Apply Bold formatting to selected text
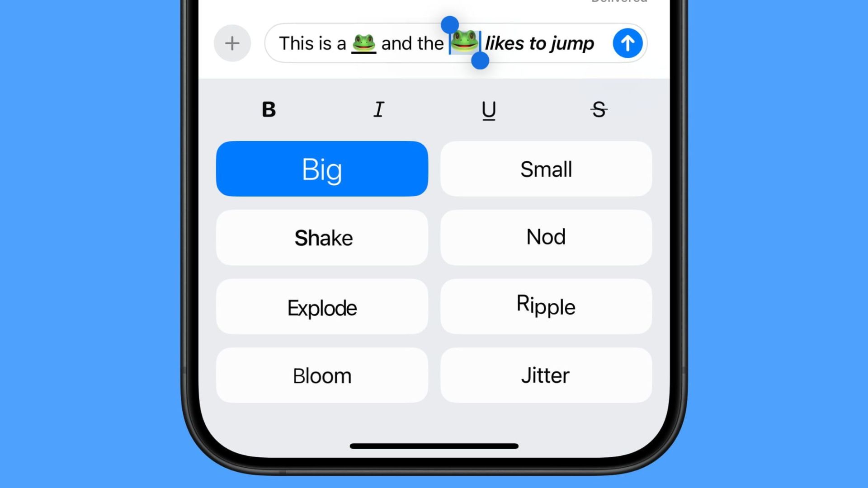Viewport: 868px width, 488px height. tap(269, 109)
